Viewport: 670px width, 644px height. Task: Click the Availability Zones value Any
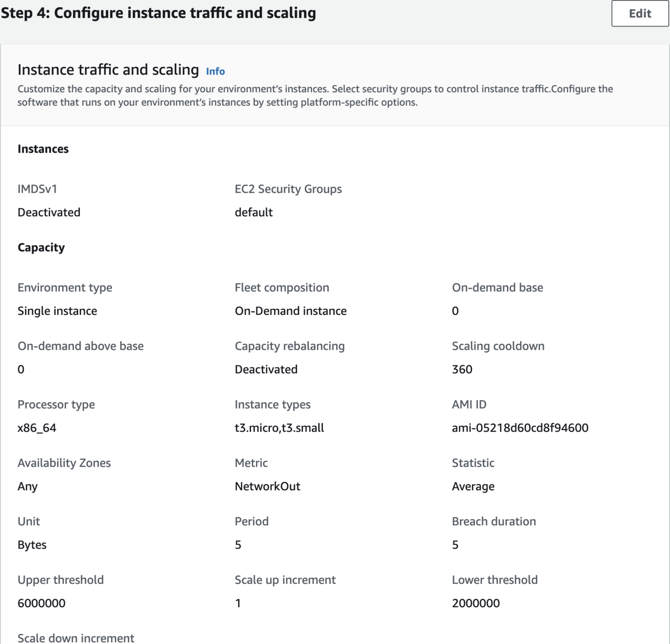tap(28, 486)
